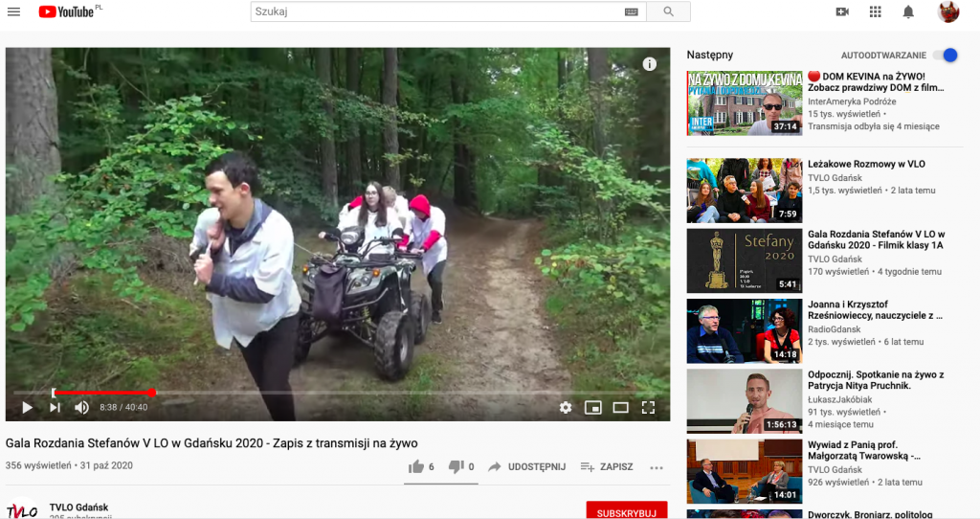Image resolution: width=980 pixels, height=519 pixels.
Task: Open the player settings gear menu
Action: 566,407
